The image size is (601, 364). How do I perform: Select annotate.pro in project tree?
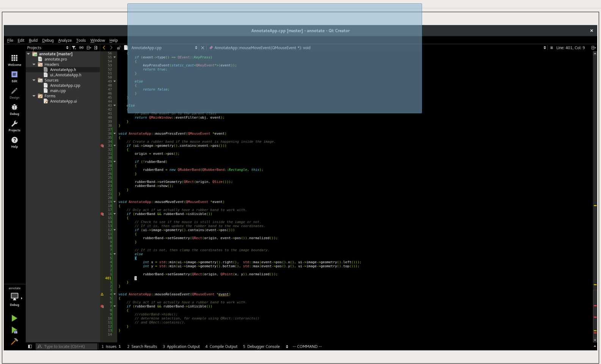click(x=56, y=59)
